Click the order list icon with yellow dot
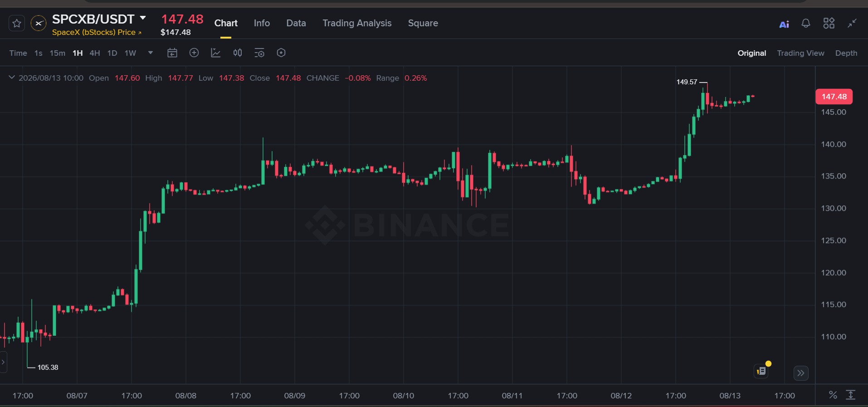 (762, 370)
